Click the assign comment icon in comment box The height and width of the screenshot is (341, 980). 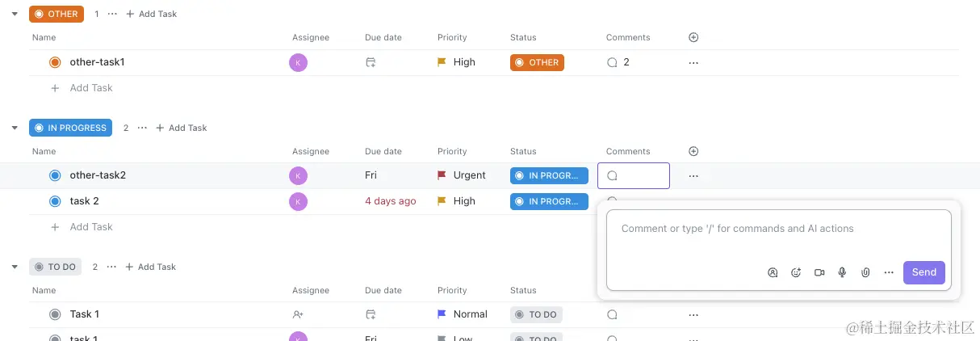pyautogui.click(x=773, y=273)
